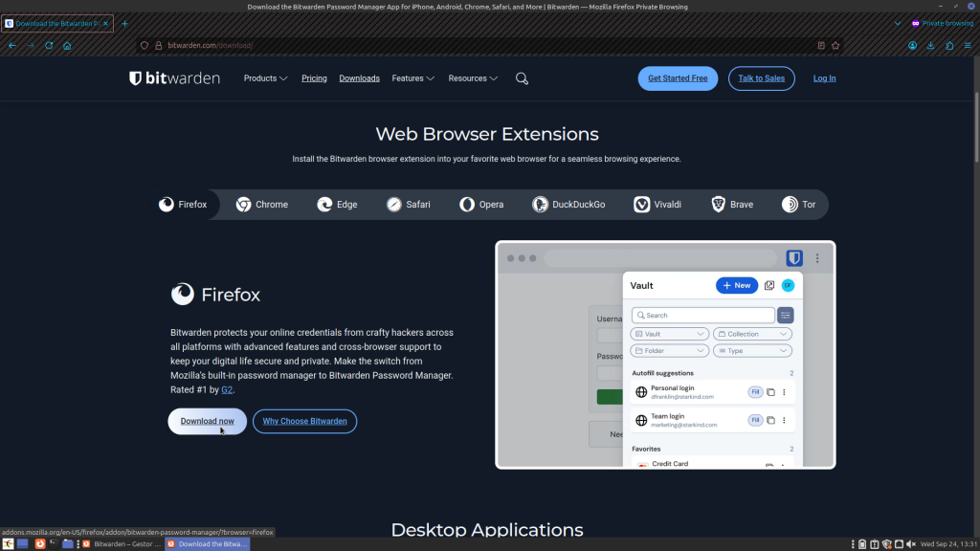Switch to Bitwarden – Gestor taskbar window
Screen dimensions: 980x551
(x=122, y=543)
